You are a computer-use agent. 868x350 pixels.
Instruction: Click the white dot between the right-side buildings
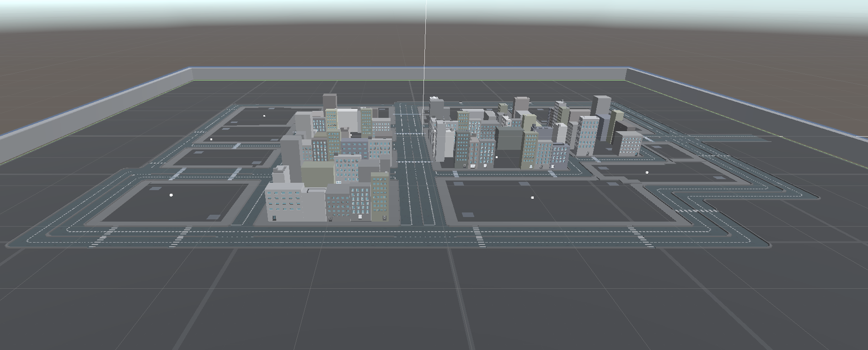pyautogui.click(x=497, y=157)
